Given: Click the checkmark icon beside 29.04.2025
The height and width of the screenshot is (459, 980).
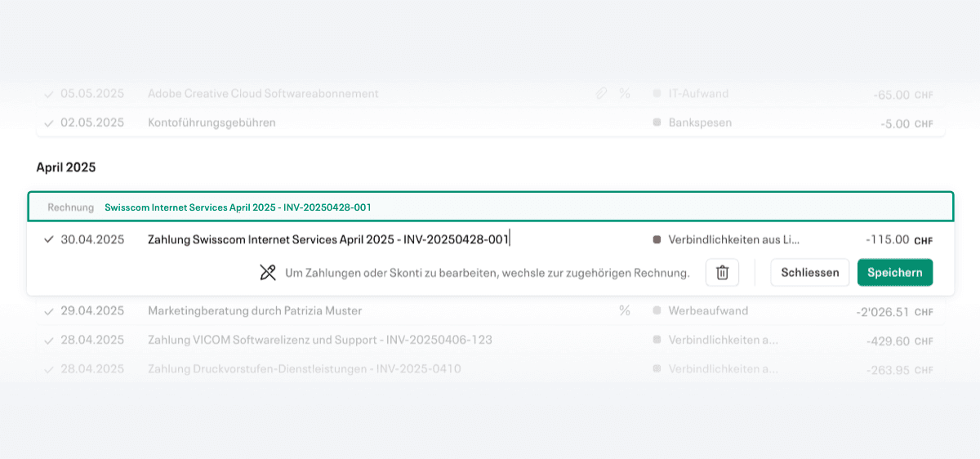Looking at the screenshot, I should 49,311.
